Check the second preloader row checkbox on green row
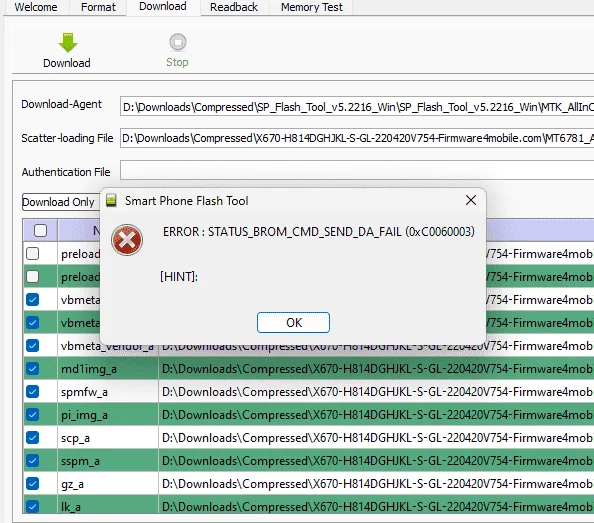This screenshot has height=523, width=594. click(33, 276)
